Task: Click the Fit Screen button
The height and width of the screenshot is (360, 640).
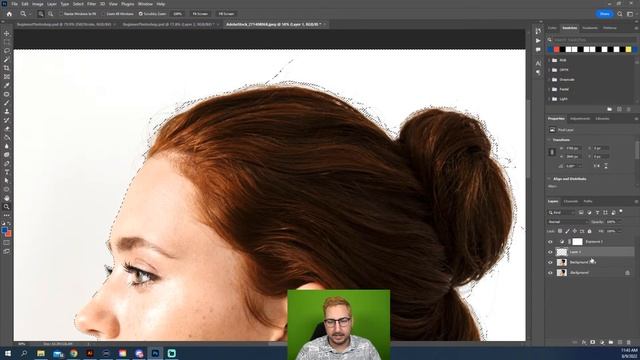Action: (200, 14)
